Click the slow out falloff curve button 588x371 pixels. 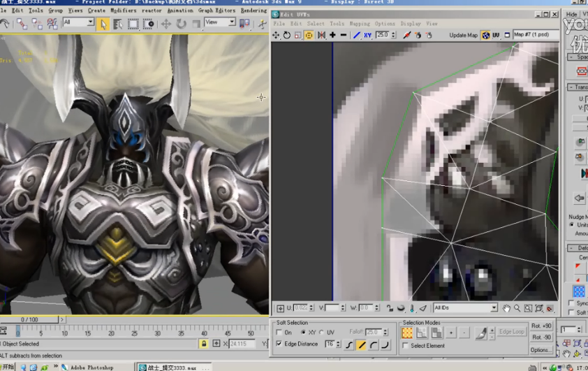(374, 344)
